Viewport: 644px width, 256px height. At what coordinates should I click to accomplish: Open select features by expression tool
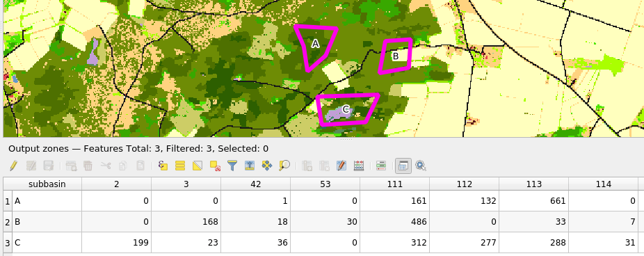pyautogui.click(x=163, y=166)
